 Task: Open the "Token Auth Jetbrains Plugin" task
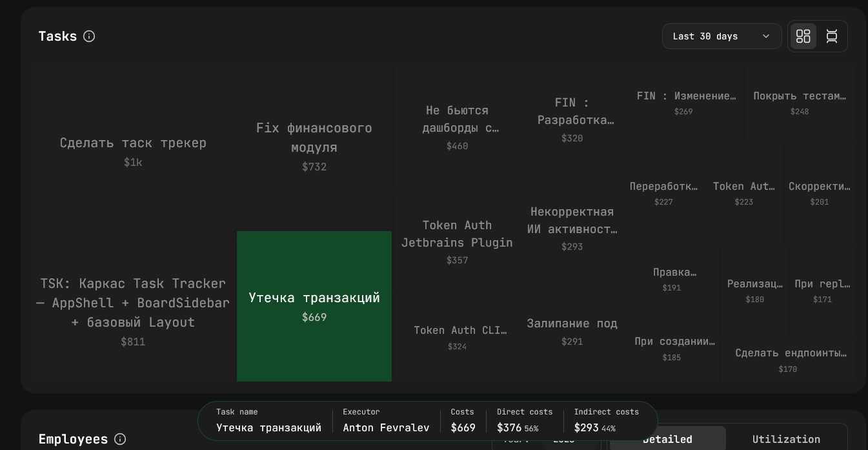(457, 239)
